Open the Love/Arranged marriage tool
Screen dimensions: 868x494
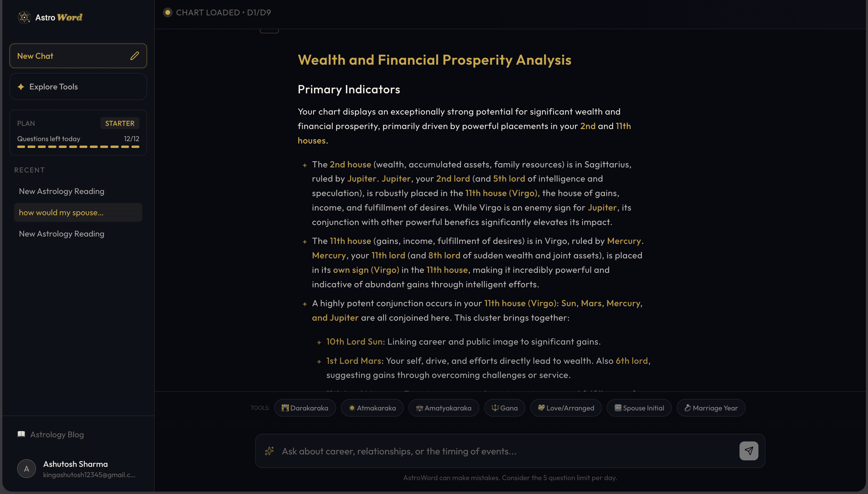565,408
